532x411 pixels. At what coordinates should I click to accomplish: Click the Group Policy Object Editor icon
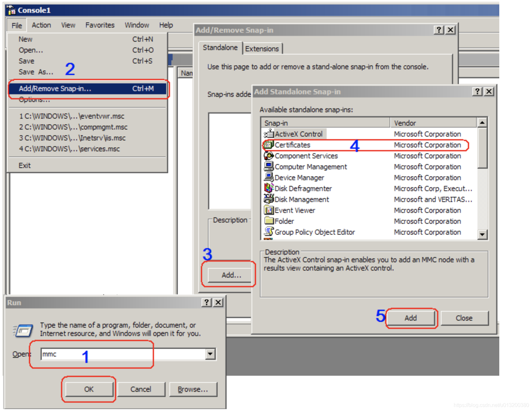pyautogui.click(x=269, y=232)
